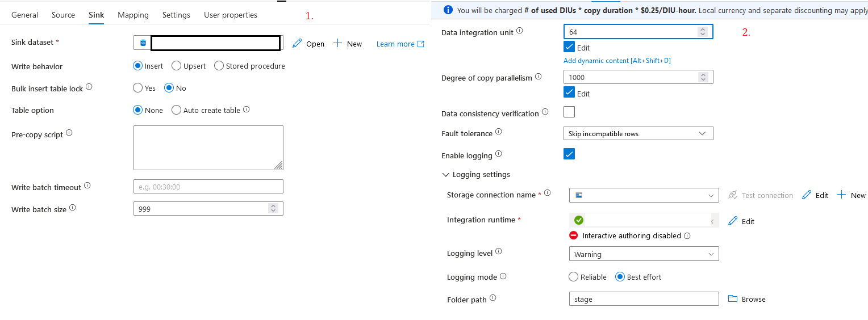Open the Fault tolerance dropdown
The width and height of the screenshot is (868, 320).
[x=639, y=134]
